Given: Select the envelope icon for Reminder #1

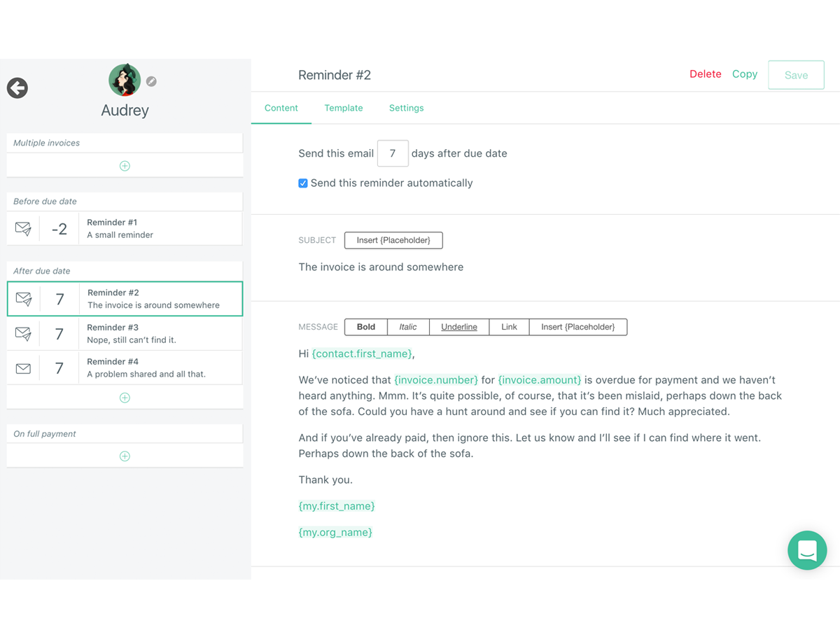Looking at the screenshot, I should 23,228.
